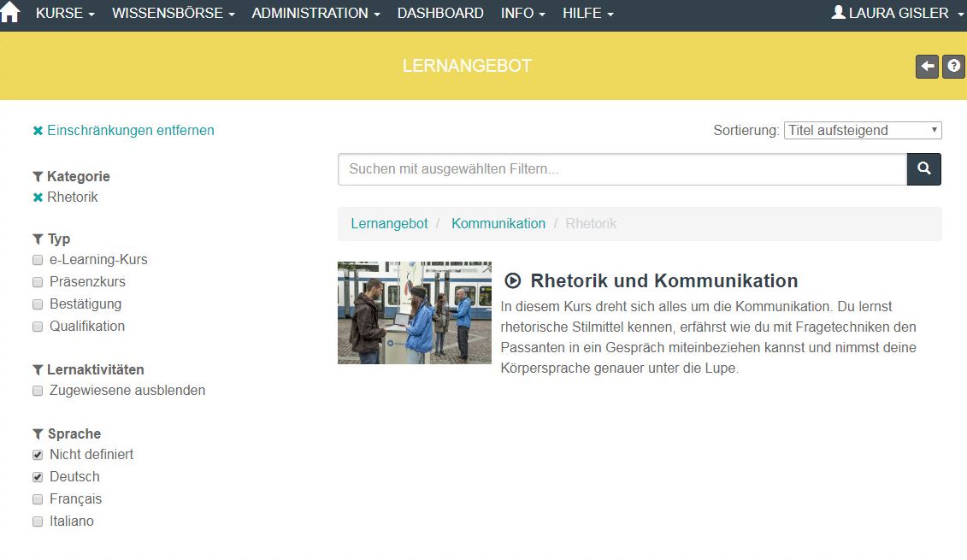Open the Rhetorik und Kommunikation course title
Viewport: 967px width, 560px height.
coord(664,280)
